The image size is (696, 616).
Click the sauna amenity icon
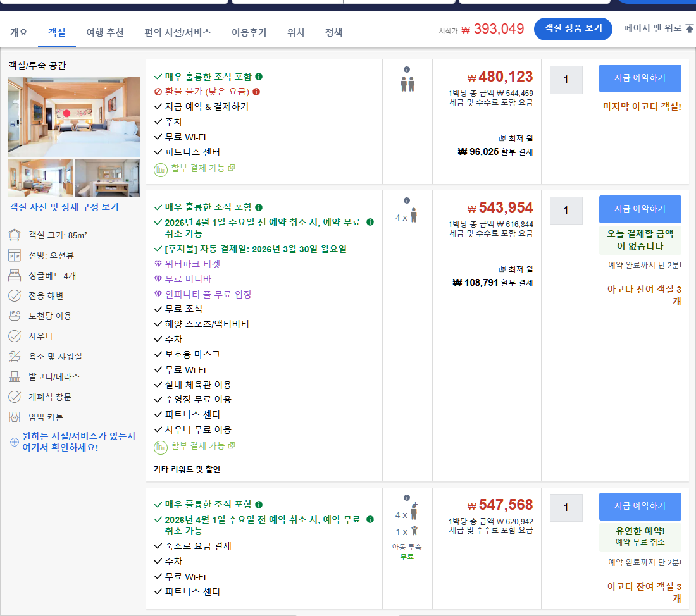pyautogui.click(x=14, y=337)
